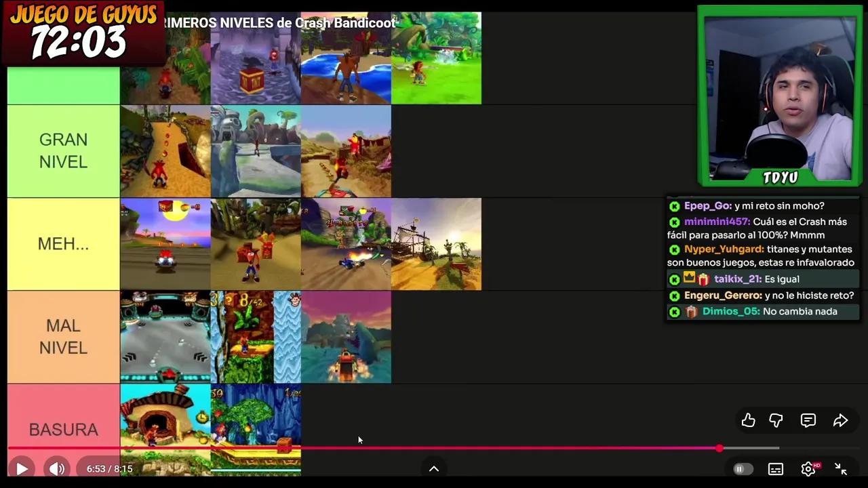The width and height of the screenshot is (868, 488).
Task: Share the video using arrow icon
Action: [840, 421]
